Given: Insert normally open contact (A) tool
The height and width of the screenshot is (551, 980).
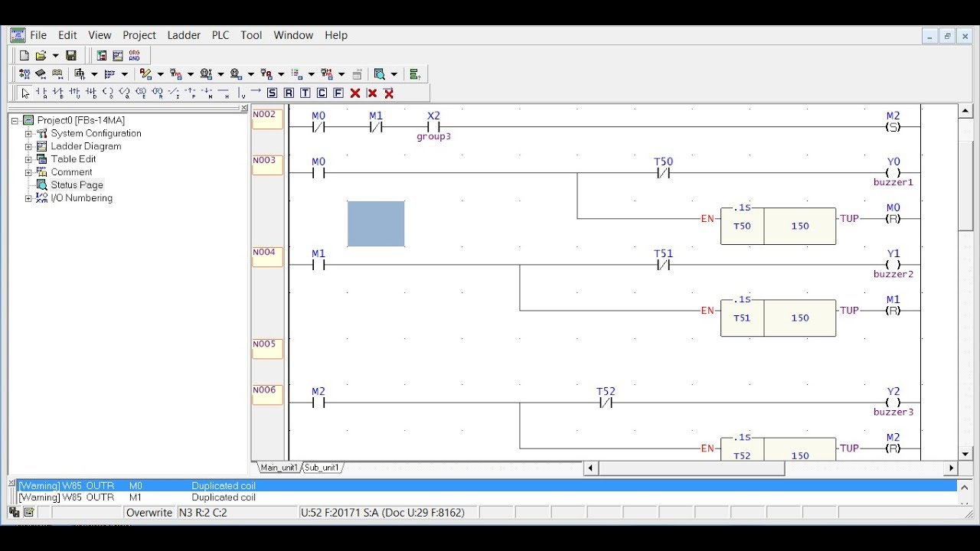Looking at the screenshot, I should click(x=42, y=93).
